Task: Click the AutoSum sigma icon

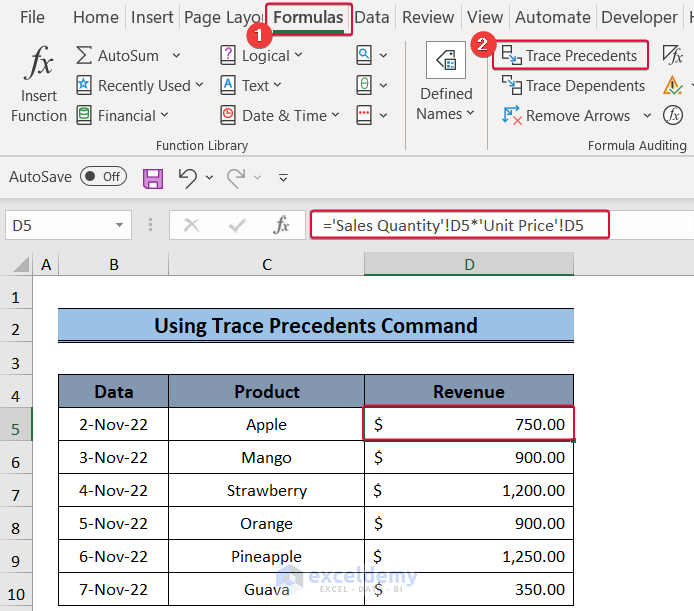Action: coord(84,55)
